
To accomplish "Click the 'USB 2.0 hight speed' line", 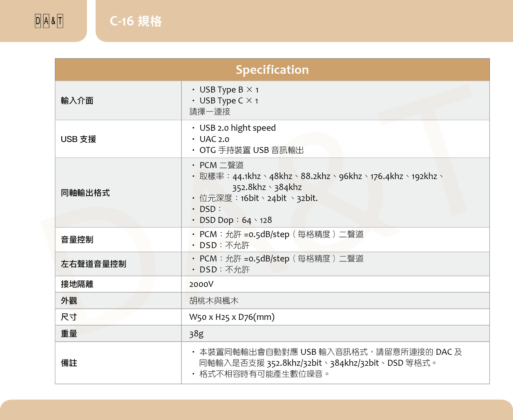I will click(x=237, y=128).
